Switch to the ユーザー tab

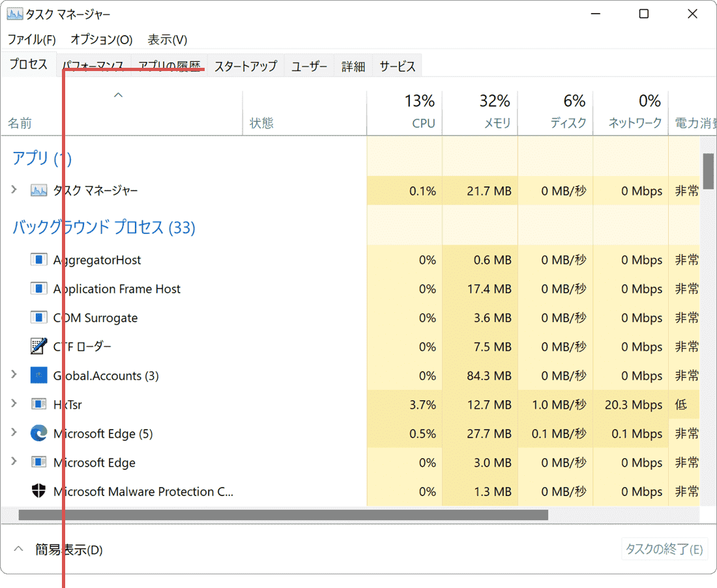point(309,66)
